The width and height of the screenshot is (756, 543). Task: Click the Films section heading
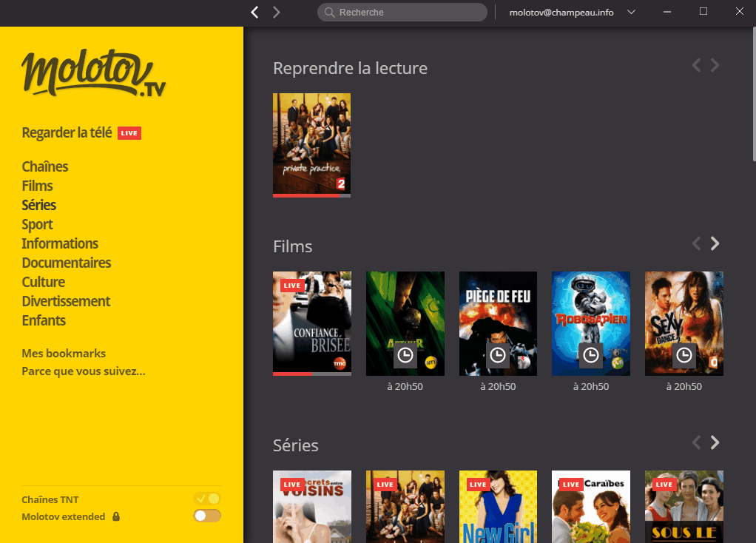coord(293,246)
